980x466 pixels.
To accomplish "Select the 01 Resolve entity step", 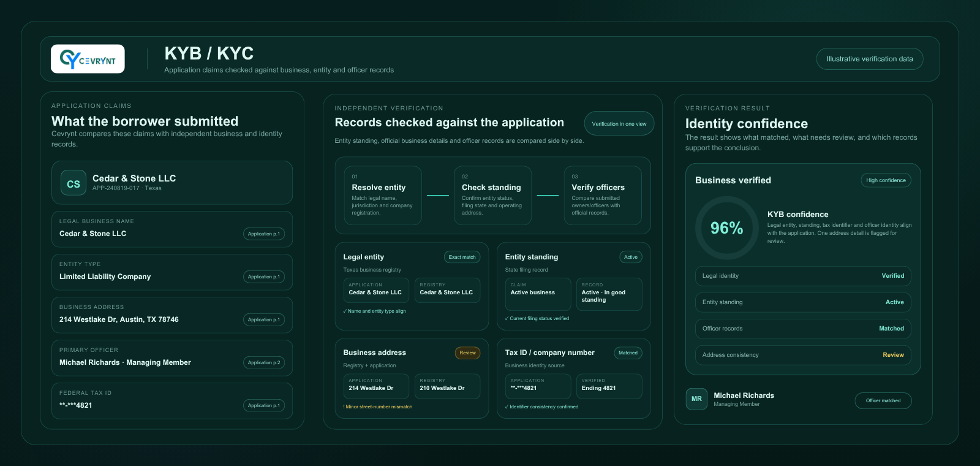I will (x=383, y=195).
